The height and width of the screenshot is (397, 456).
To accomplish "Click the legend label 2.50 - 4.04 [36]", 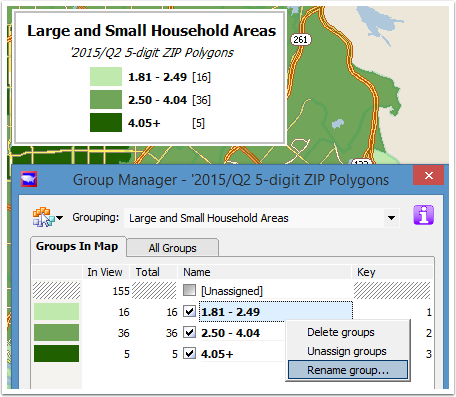I will (169, 100).
